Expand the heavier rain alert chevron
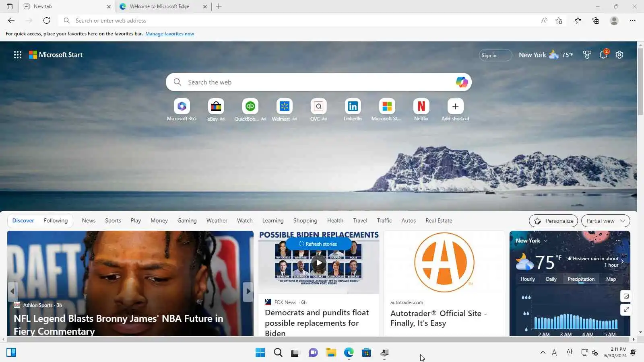Screen dimensions: 644x362 coord(622,261)
